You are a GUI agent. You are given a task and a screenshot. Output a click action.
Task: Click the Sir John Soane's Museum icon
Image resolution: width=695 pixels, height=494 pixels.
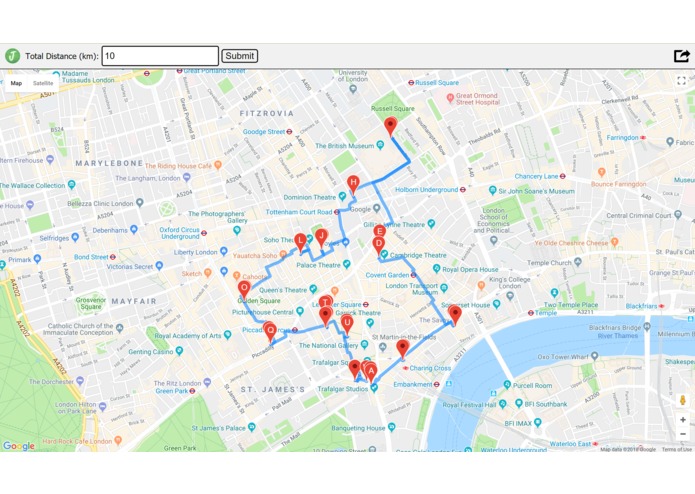coord(492,191)
